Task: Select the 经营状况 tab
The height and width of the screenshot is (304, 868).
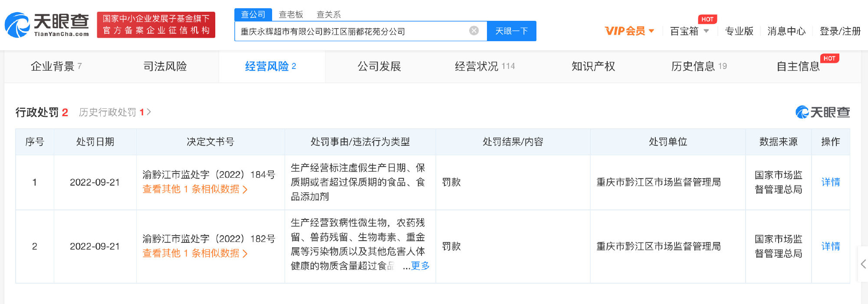Action: [485, 66]
